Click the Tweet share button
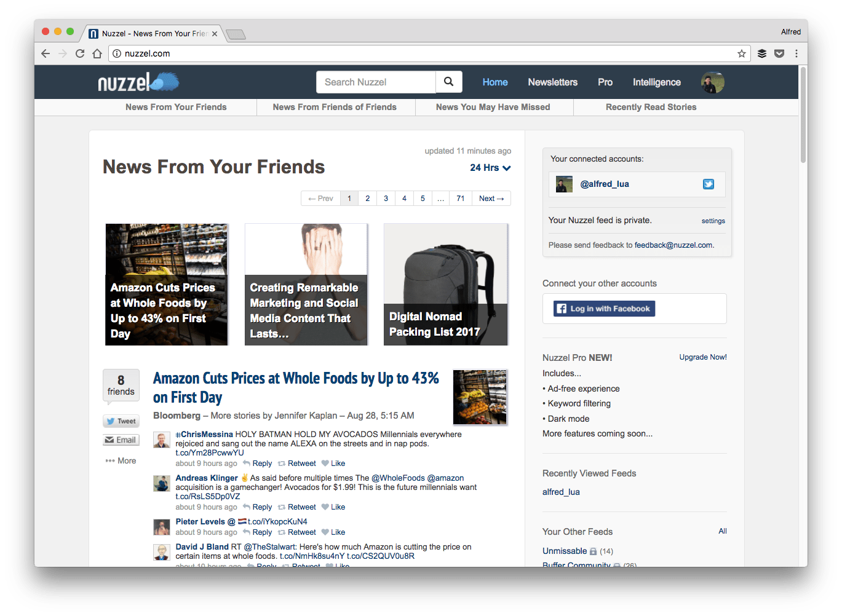 [x=121, y=421]
